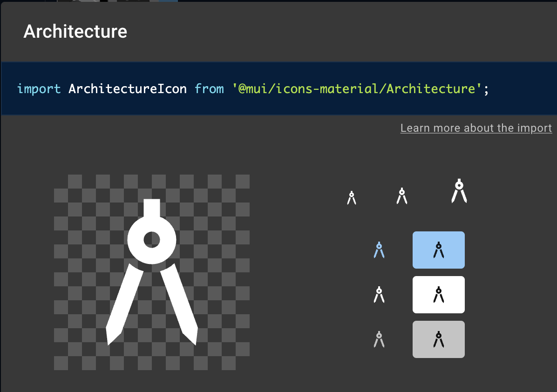Select the 'import' keyword in the code block
557x392 pixels.
[39, 88]
